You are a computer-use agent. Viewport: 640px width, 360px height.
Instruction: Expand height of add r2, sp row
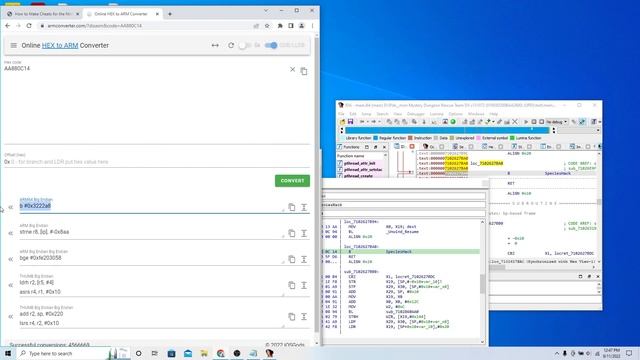(304, 317)
